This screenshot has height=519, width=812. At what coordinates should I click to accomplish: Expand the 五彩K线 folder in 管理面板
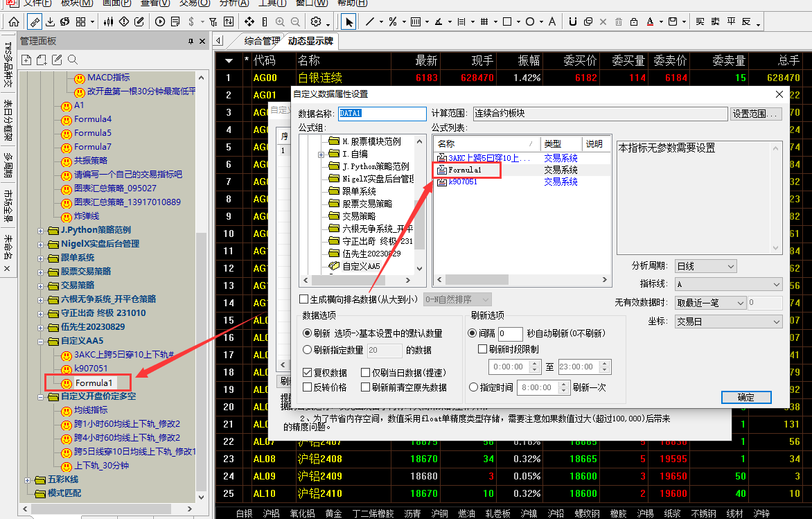(27, 480)
